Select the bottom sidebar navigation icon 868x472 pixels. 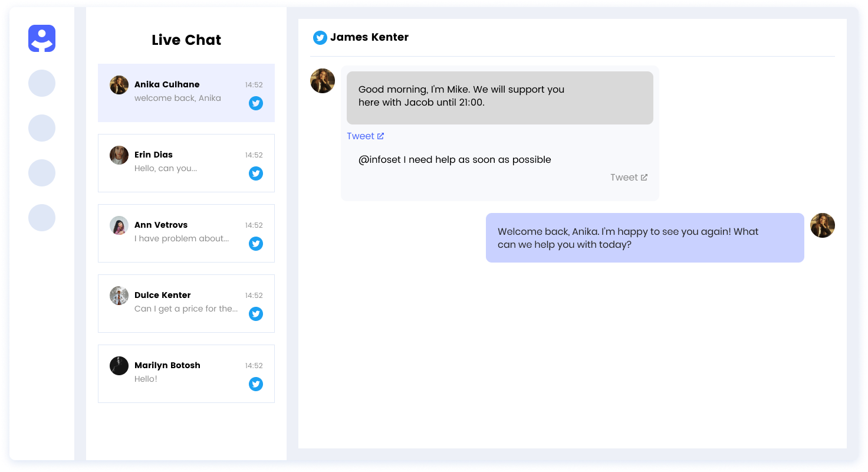(42, 218)
